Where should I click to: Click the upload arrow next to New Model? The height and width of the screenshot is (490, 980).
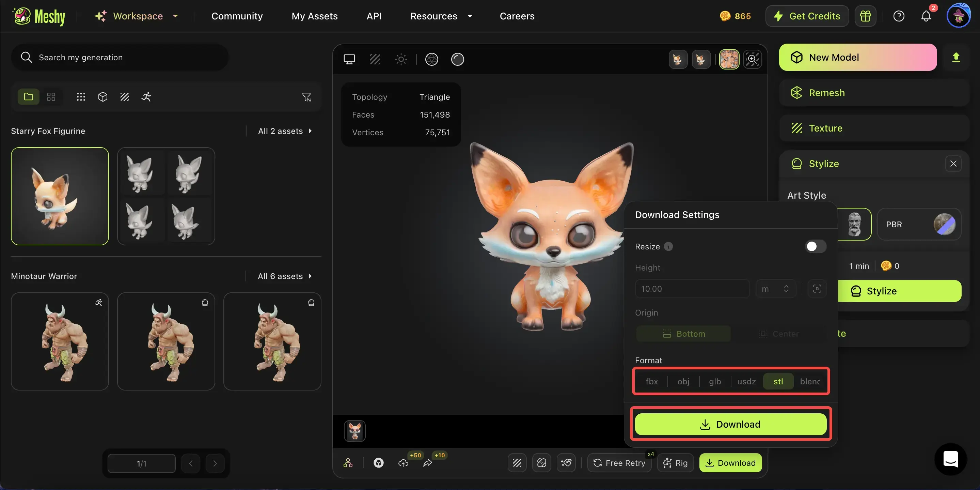coord(955,57)
